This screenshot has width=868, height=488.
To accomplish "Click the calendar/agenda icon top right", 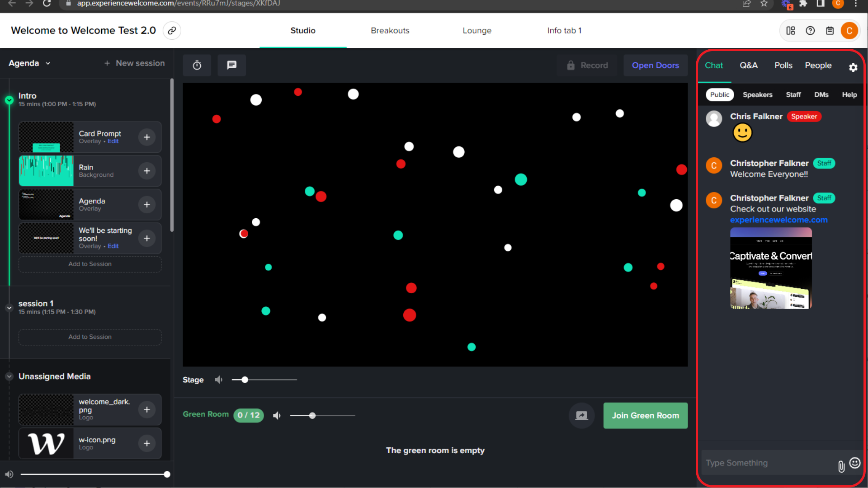I will coord(829,30).
